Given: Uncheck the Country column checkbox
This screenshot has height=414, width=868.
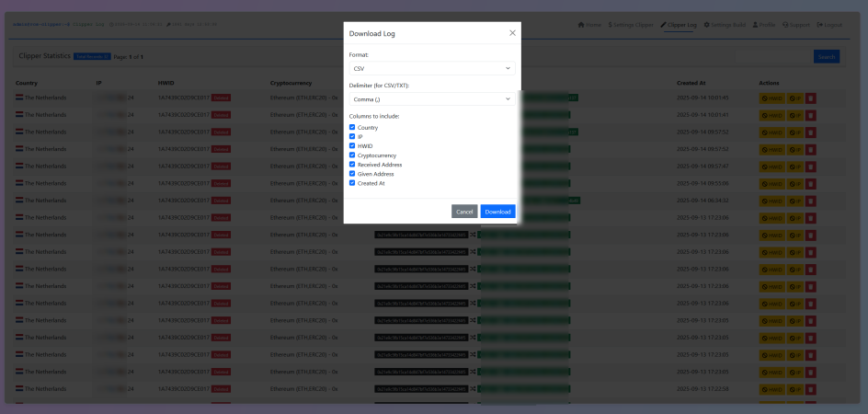Looking at the screenshot, I should (352, 128).
